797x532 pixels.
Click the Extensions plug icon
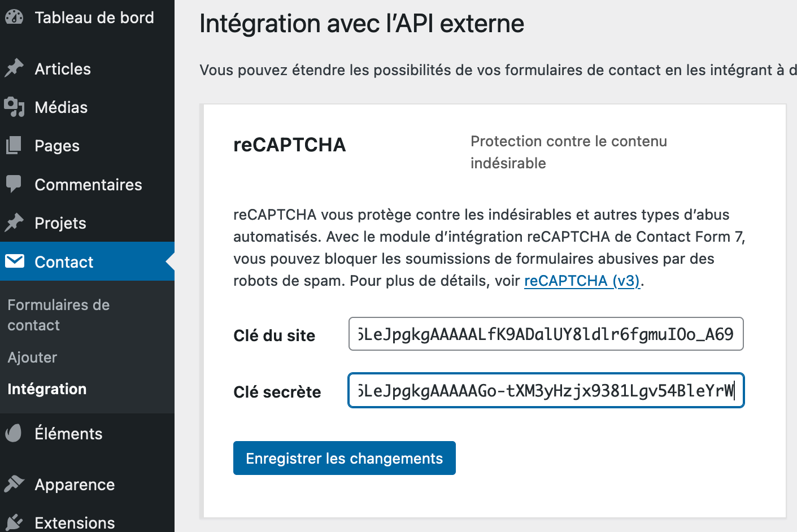pos(14,522)
